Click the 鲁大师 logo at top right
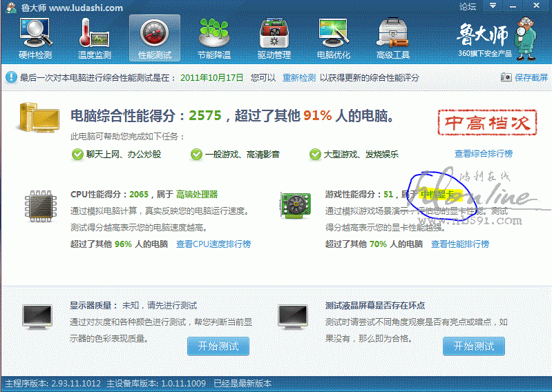This screenshot has height=392, width=552. (496, 39)
